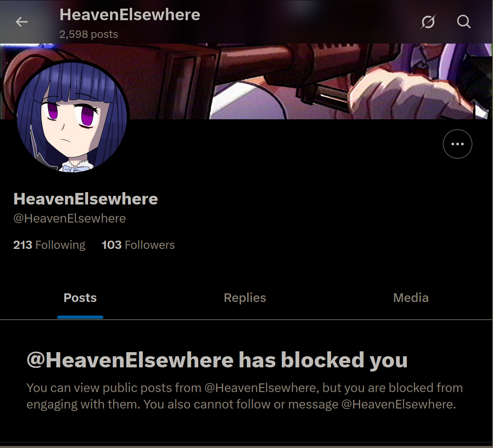Viewport: 493px width, 448px height.
Task: Click the blue indicator under Posts tab
Action: (80, 317)
